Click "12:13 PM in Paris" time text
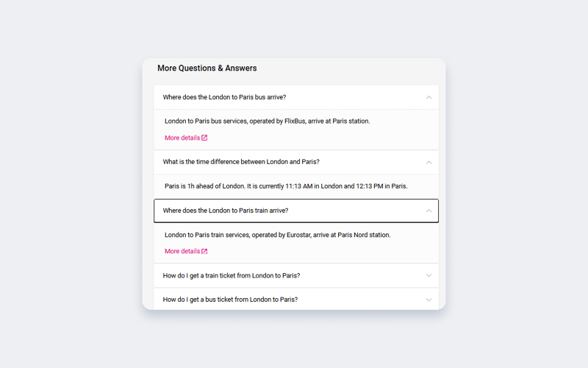This screenshot has height=368, width=588. (x=381, y=186)
